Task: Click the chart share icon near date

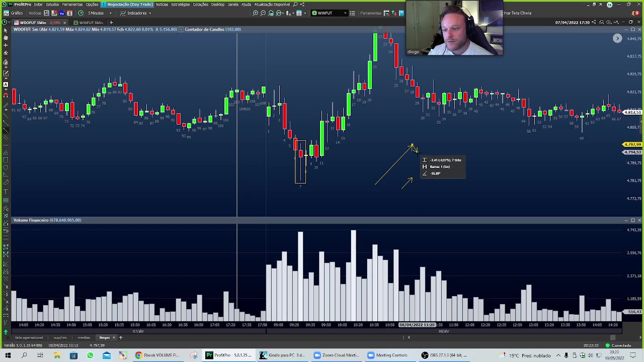Action: 594,22
